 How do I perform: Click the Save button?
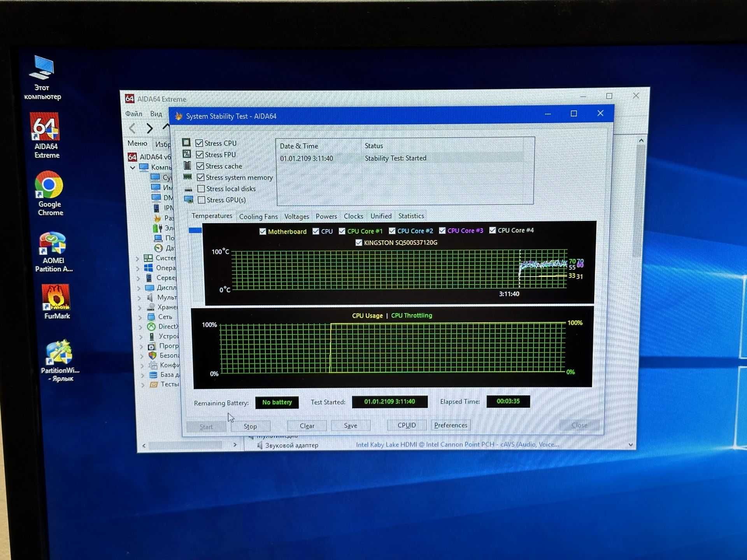[350, 425]
